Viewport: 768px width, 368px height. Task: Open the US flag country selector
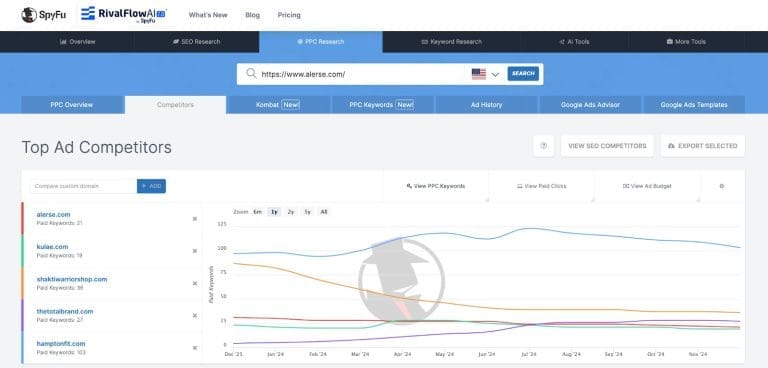(479, 74)
